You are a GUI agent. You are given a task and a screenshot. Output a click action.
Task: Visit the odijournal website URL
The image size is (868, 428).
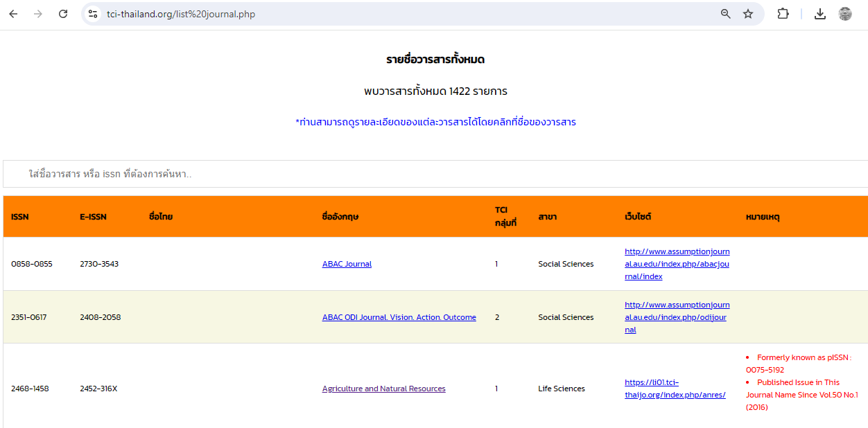677,317
